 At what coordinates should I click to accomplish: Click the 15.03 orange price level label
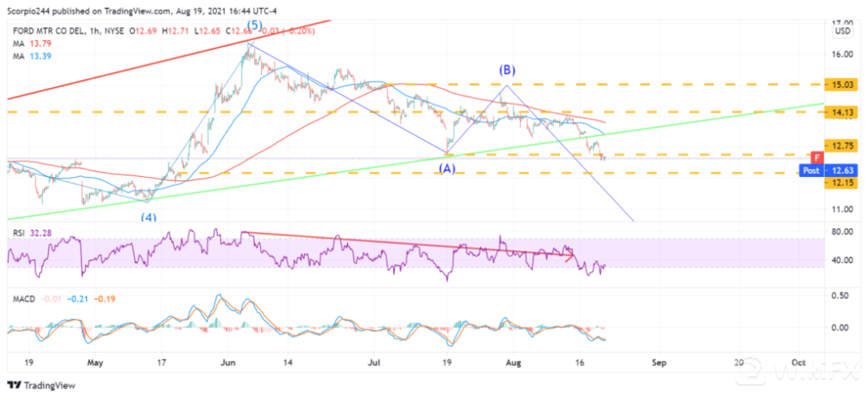[842, 84]
